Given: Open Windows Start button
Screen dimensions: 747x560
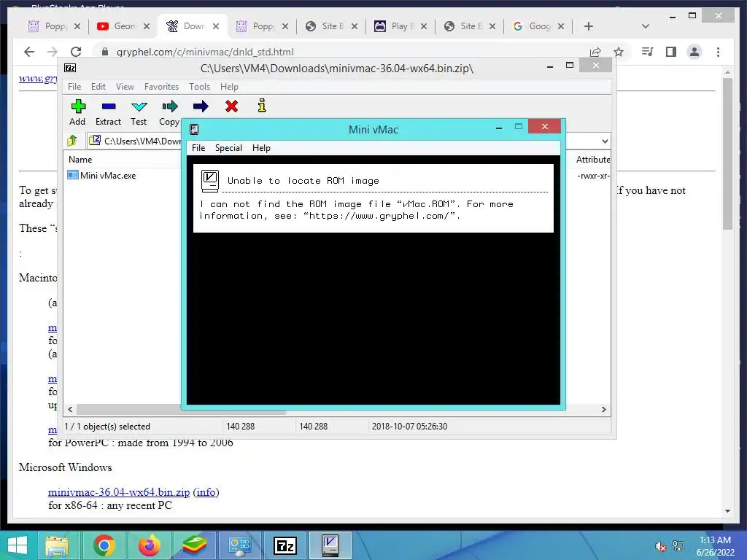Looking at the screenshot, I should (18, 545).
